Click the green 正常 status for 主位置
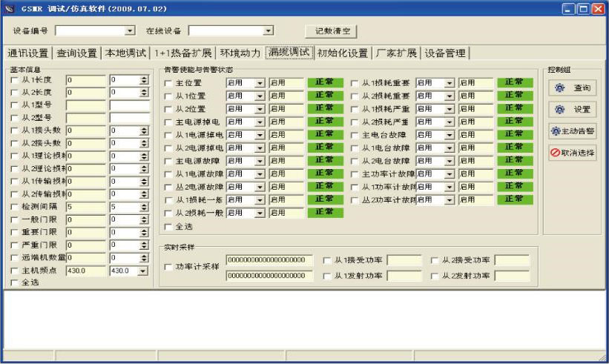 click(x=325, y=83)
